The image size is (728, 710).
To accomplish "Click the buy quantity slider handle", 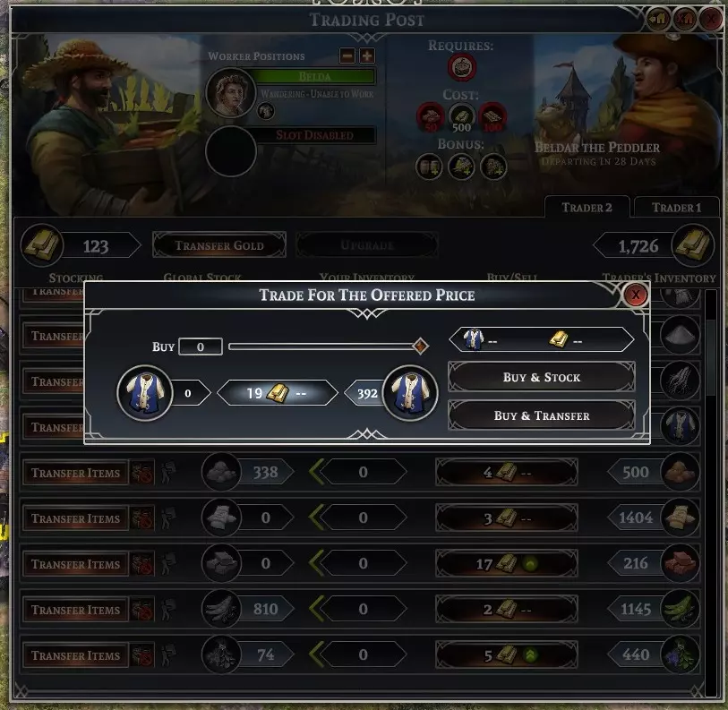I will pos(420,346).
